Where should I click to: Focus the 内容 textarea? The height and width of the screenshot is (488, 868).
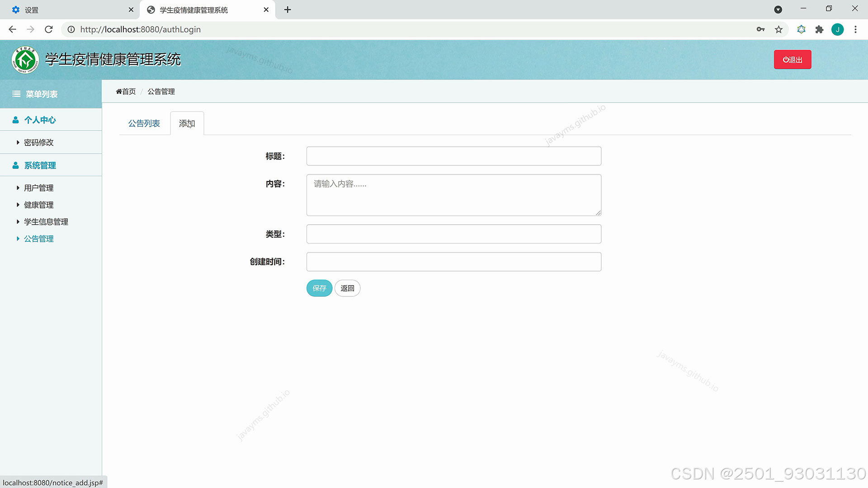454,195
